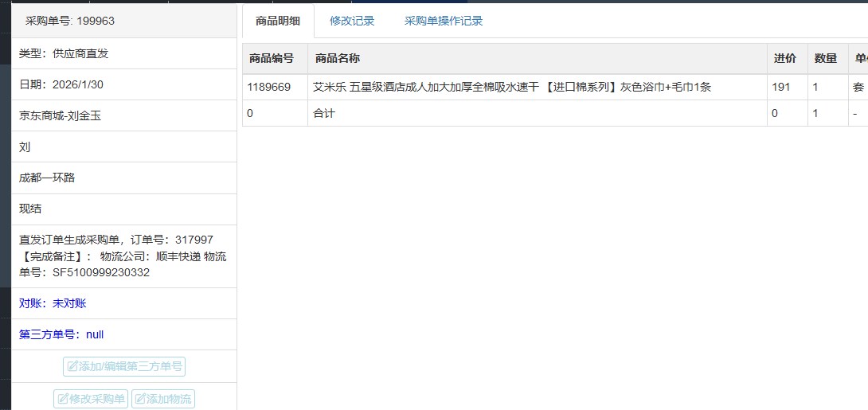
Task: Click the edit icon on 修改采购单
Action: (x=63, y=400)
